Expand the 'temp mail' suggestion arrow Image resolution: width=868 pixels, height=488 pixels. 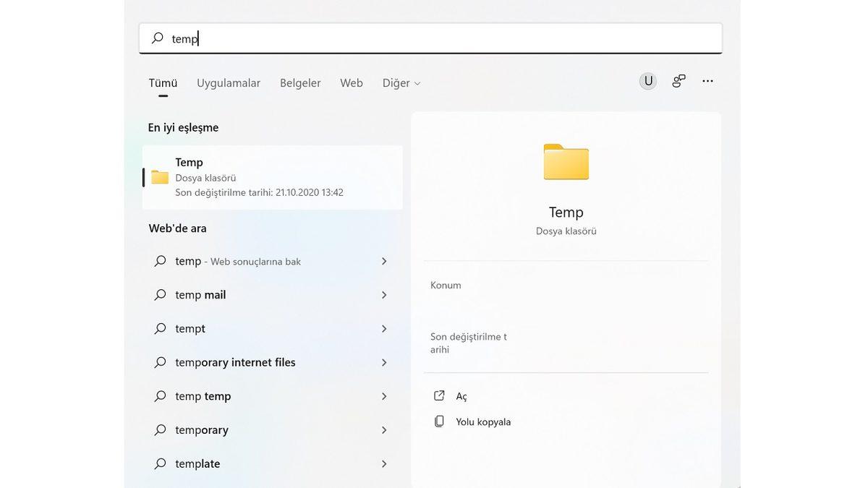coord(384,295)
